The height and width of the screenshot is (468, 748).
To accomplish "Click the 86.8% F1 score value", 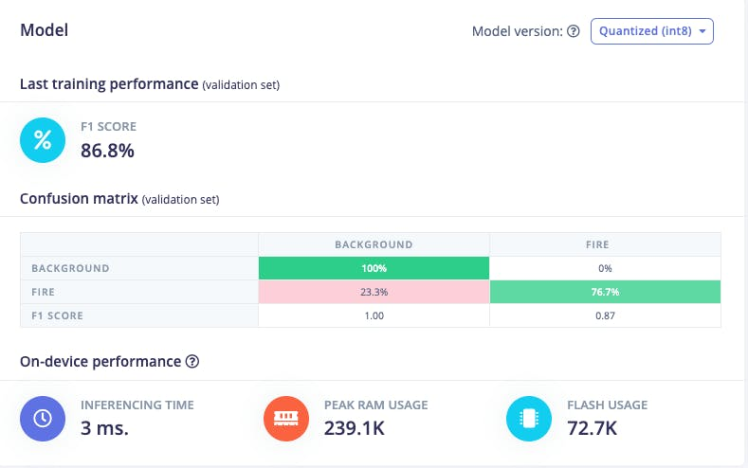I will point(107,151).
